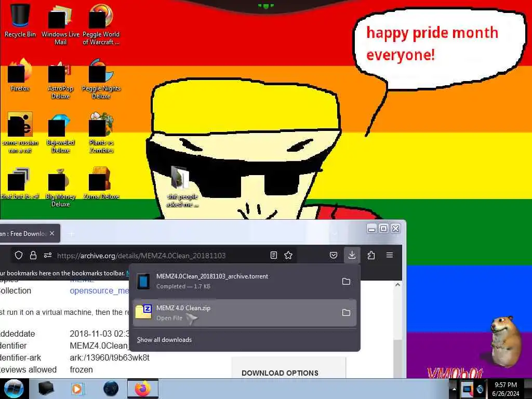
Task: Toggle reader view icon in address bar
Action: [x=273, y=255]
